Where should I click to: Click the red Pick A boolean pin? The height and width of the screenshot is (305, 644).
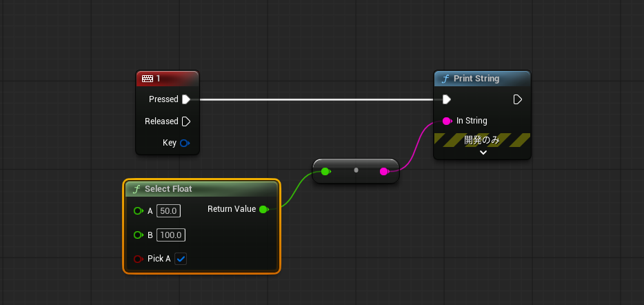pos(138,259)
